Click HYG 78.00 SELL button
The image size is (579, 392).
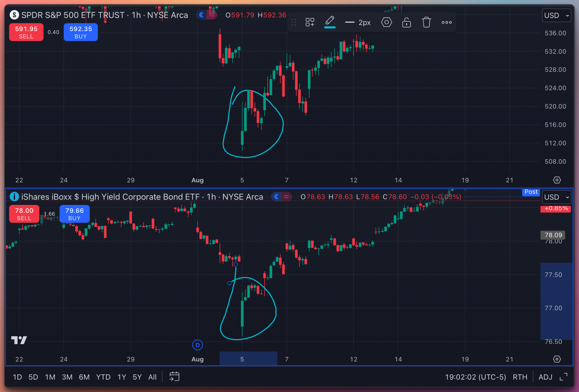[x=24, y=214]
